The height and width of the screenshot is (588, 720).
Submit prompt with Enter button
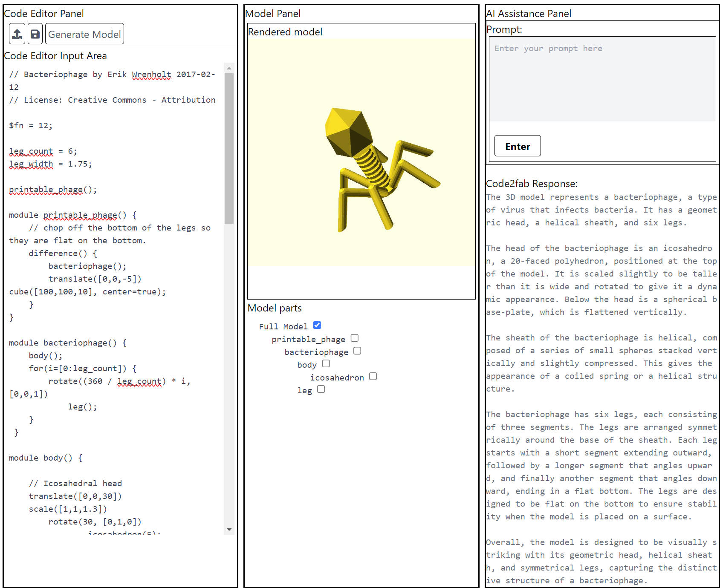(x=517, y=146)
